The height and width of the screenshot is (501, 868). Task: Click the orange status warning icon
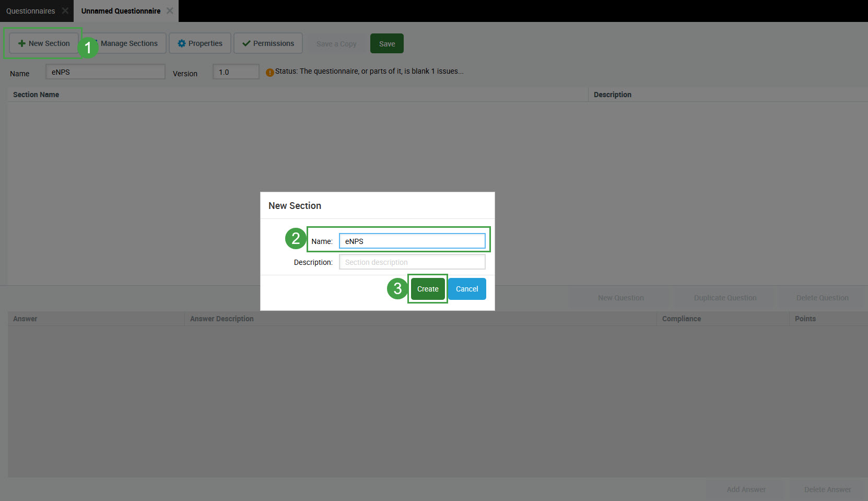(269, 73)
